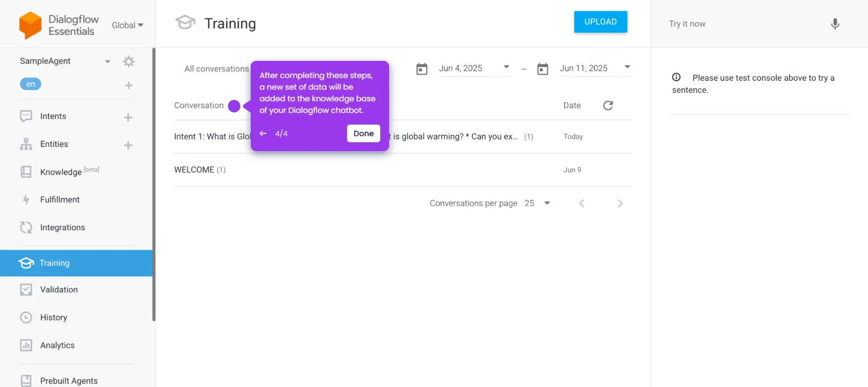Open the Intents menu item
The height and width of the screenshot is (387, 868).
53,116
